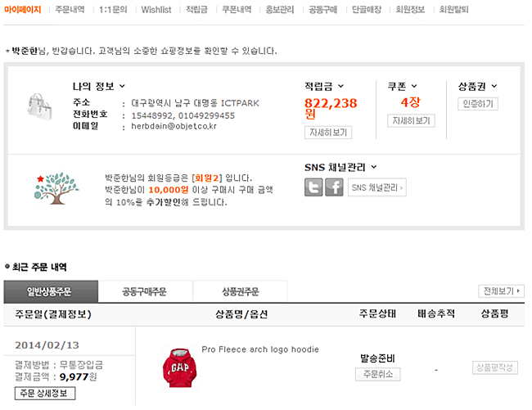The height and width of the screenshot is (410, 532).
Task: Select the 일반상품주문 tab
Action: [51, 291]
